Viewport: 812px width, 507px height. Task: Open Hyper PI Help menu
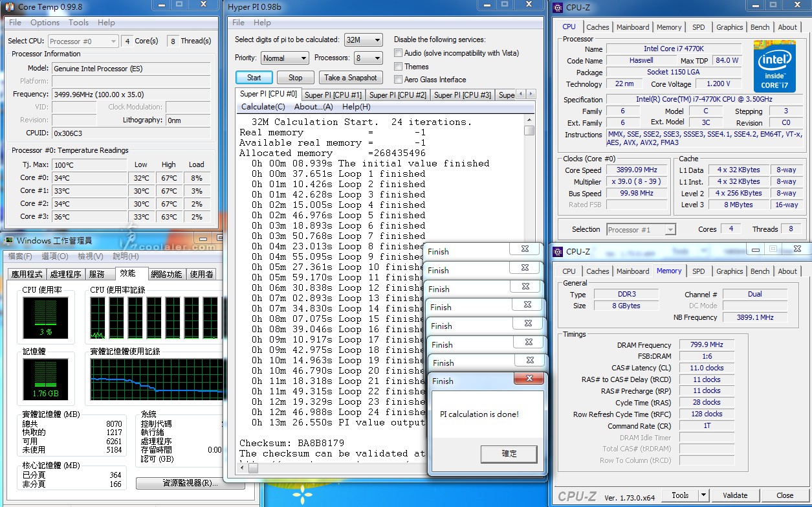click(262, 22)
